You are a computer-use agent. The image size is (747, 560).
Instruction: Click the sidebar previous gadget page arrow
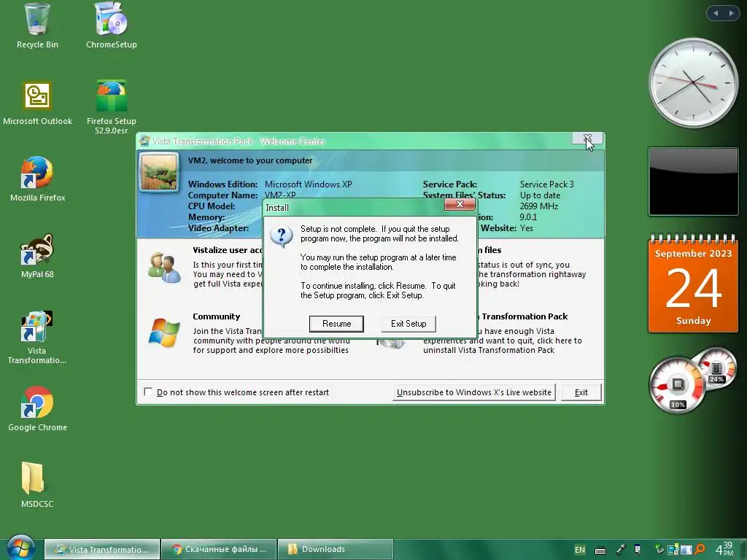point(716,13)
